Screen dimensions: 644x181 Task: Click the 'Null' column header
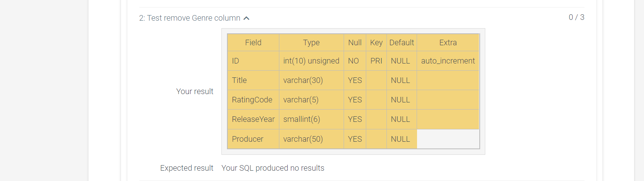(355, 42)
